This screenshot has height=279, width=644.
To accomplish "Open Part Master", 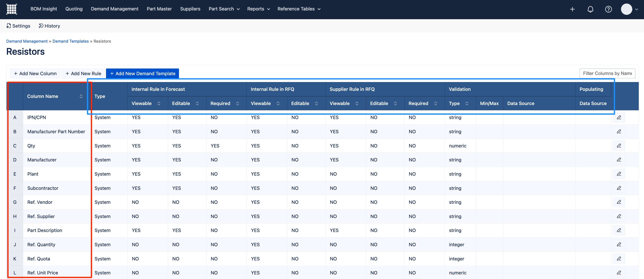I will click(x=159, y=9).
